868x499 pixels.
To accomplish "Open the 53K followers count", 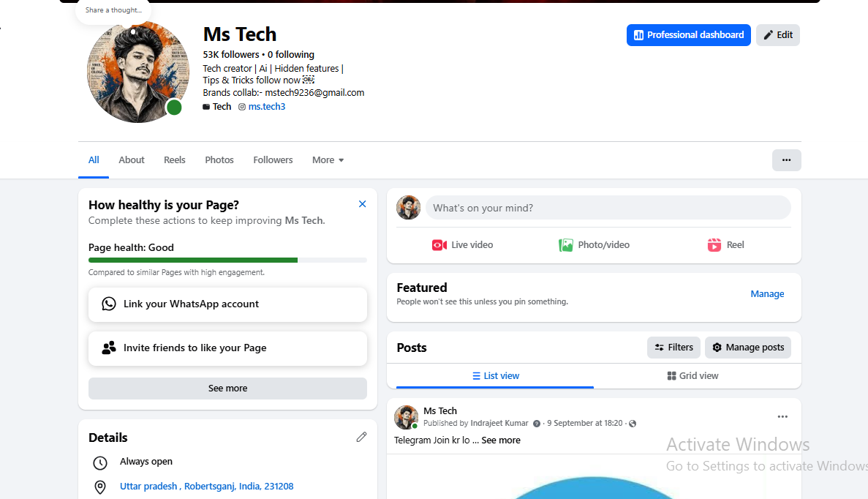I will [x=231, y=54].
